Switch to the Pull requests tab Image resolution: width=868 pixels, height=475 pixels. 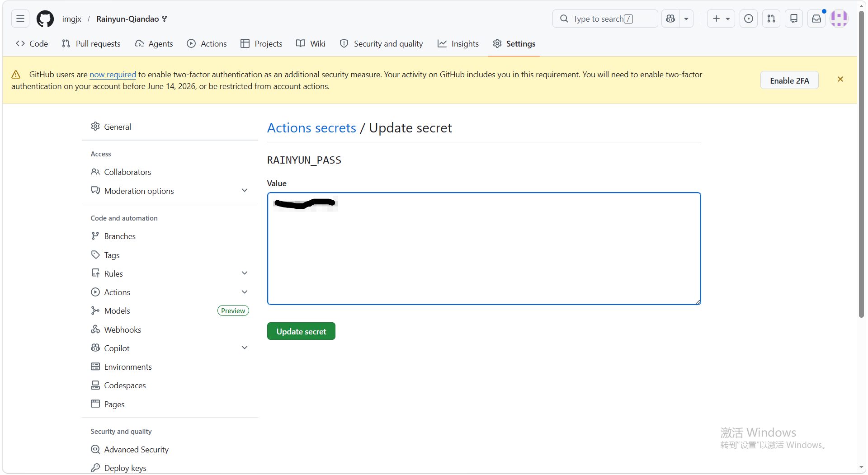[91, 44]
